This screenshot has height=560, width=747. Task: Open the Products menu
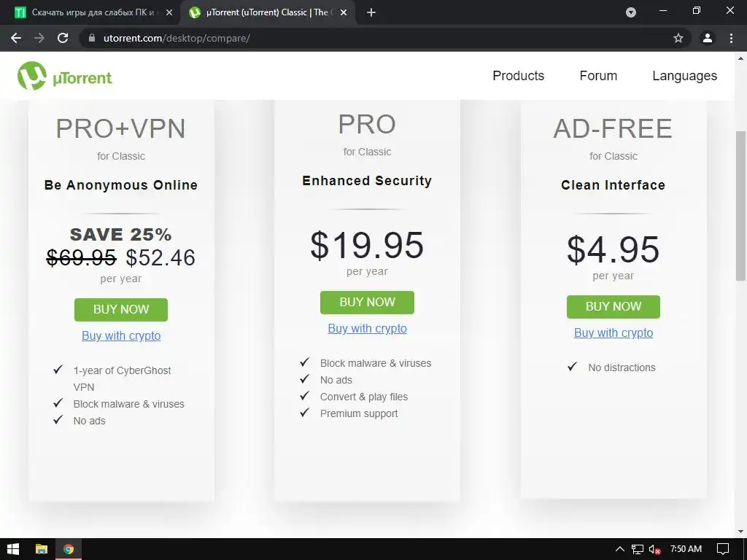click(x=518, y=76)
